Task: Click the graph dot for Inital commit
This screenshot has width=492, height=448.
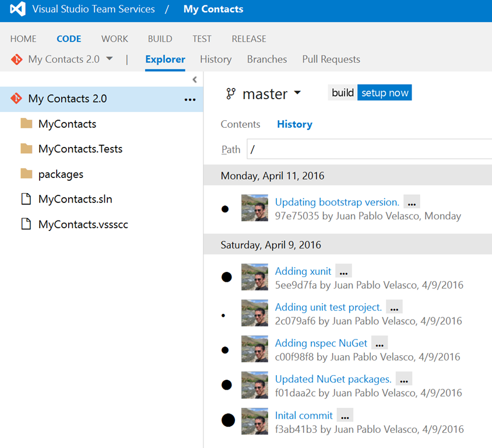Action: pos(228,421)
